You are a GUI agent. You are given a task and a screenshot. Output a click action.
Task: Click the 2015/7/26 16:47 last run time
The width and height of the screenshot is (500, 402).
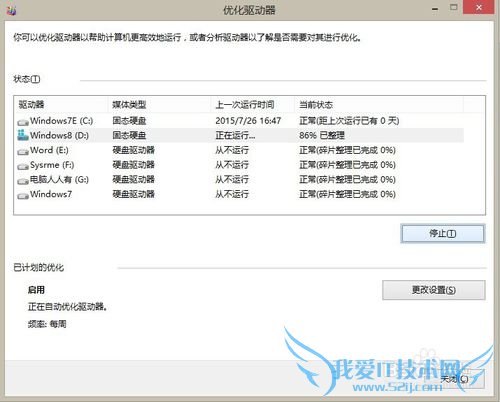pyautogui.click(x=248, y=121)
